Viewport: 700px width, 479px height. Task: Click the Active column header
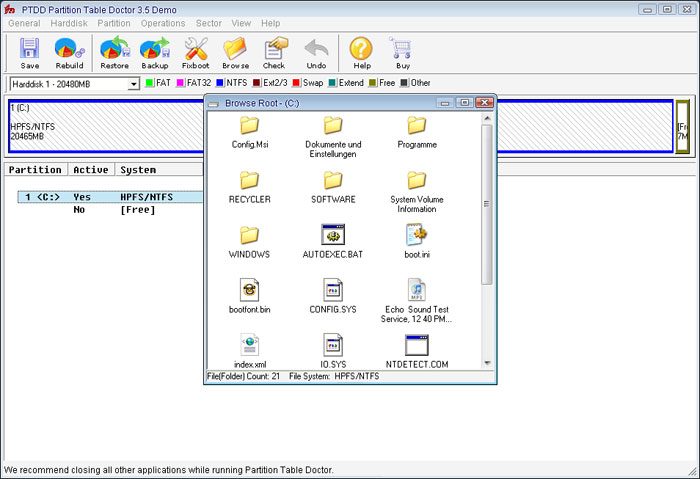[91, 170]
